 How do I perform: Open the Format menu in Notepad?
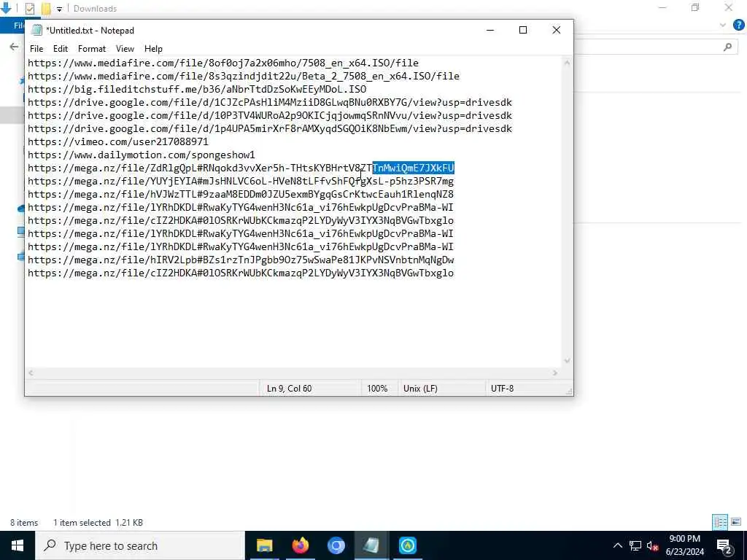[91, 49]
